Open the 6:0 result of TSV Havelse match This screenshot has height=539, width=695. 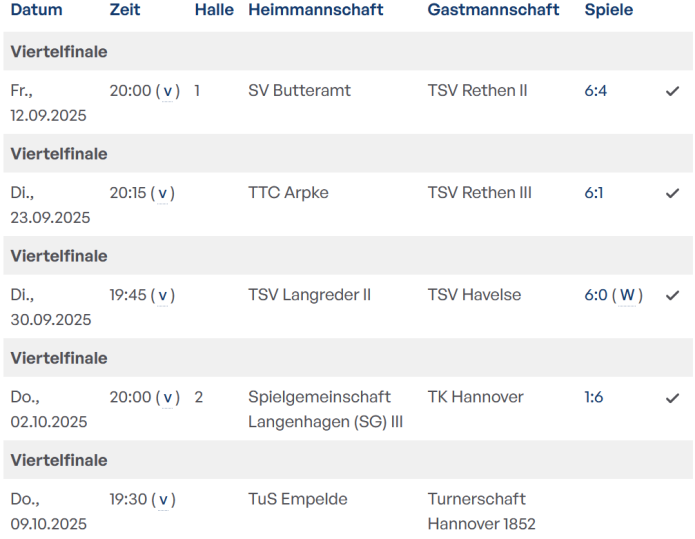pyautogui.click(x=596, y=295)
